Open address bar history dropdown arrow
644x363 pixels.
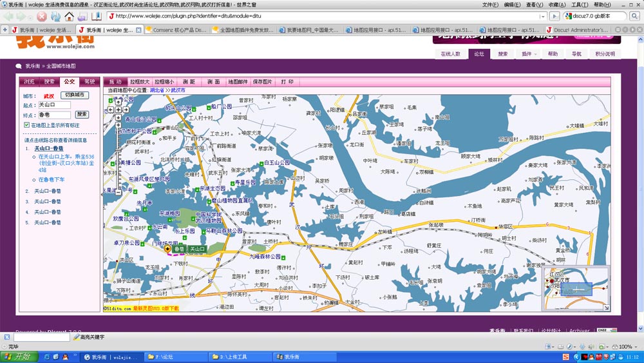click(x=543, y=17)
